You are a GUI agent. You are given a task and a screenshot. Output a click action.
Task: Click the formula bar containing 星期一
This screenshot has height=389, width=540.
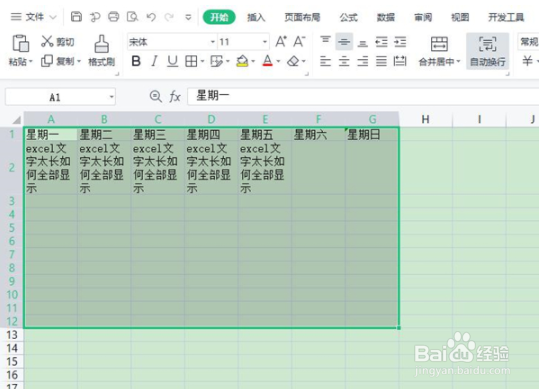coord(363,96)
